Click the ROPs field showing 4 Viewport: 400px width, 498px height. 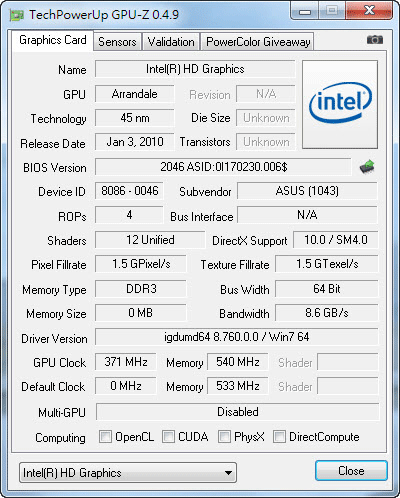[x=130, y=215]
